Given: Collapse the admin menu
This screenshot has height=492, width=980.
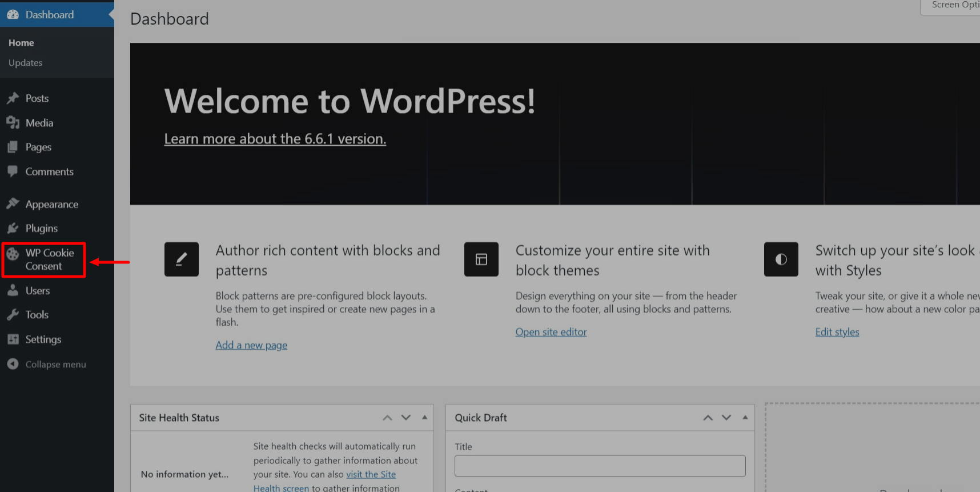Looking at the screenshot, I should point(55,364).
